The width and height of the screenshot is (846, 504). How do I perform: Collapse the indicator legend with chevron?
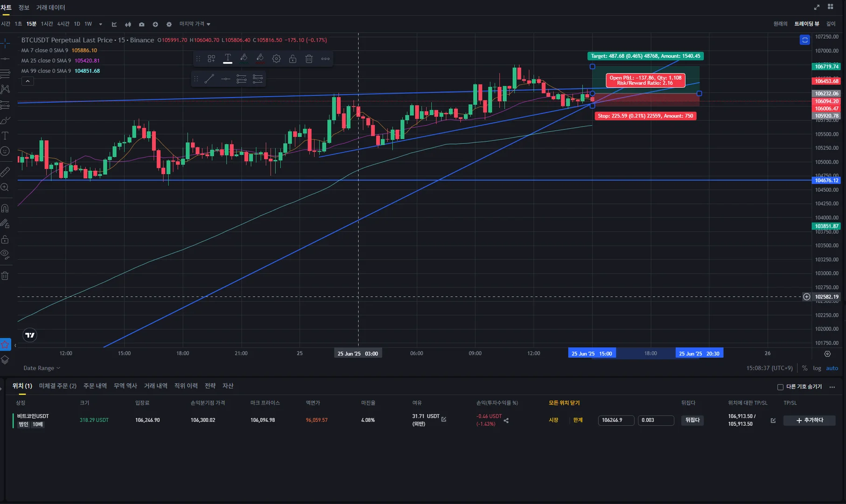click(28, 81)
